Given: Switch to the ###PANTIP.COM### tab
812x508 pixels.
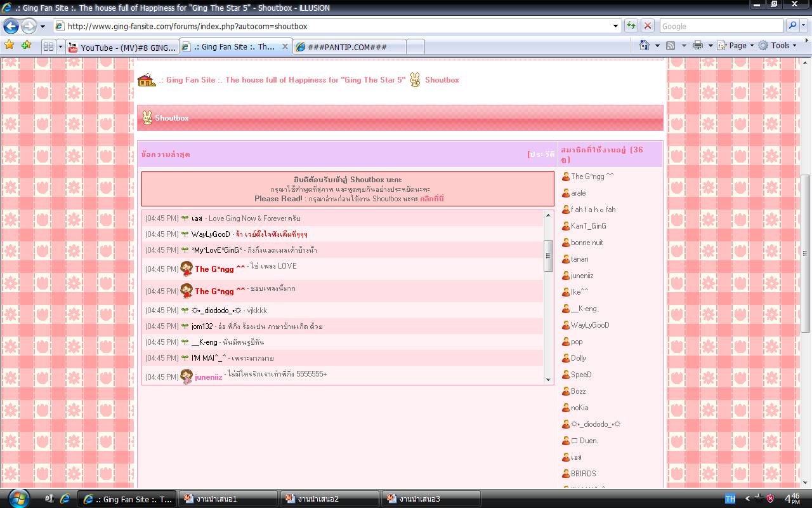Looking at the screenshot, I should pos(350,47).
